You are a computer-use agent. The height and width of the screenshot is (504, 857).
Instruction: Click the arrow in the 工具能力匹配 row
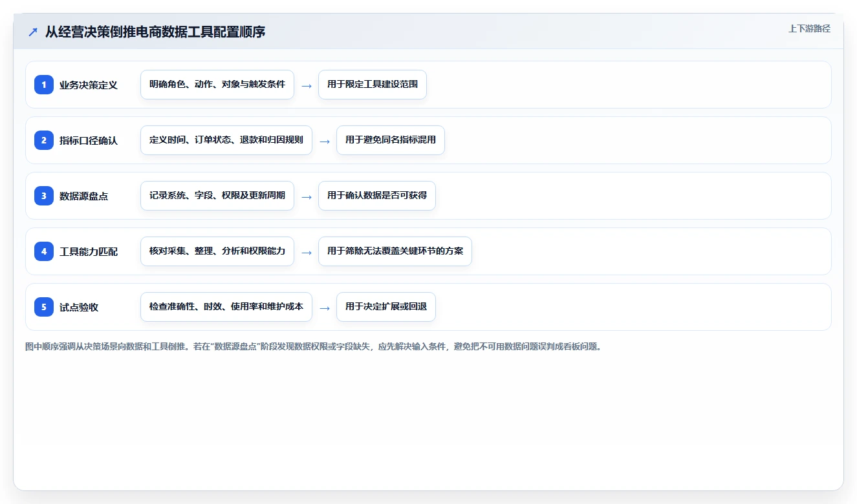[x=307, y=252]
